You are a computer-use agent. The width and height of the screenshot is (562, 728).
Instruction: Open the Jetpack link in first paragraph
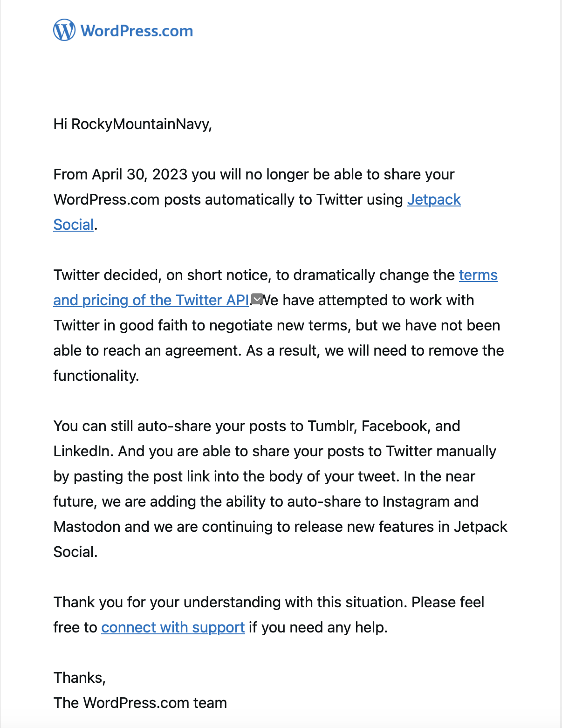(x=433, y=199)
